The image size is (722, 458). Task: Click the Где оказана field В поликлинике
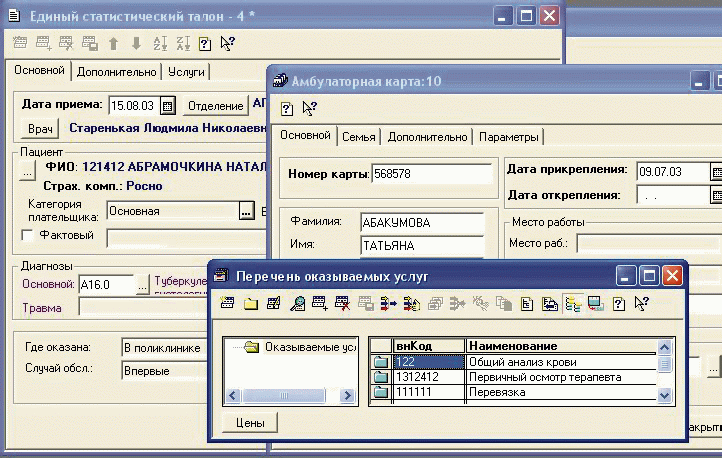pos(164,348)
